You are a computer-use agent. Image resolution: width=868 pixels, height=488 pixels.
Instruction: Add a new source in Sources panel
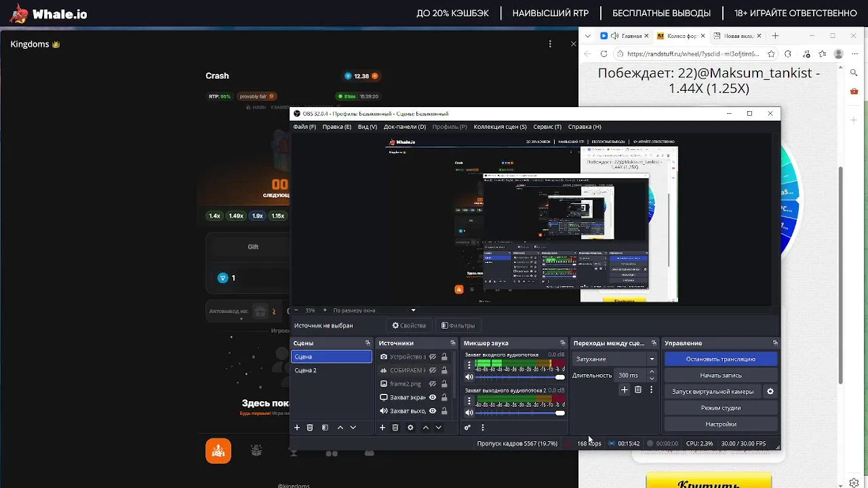382,428
